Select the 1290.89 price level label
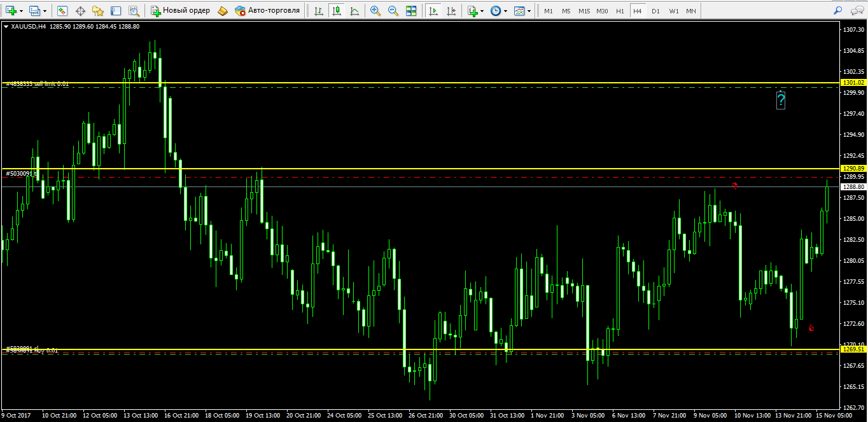The width and height of the screenshot is (868, 422). pyautogui.click(x=853, y=168)
